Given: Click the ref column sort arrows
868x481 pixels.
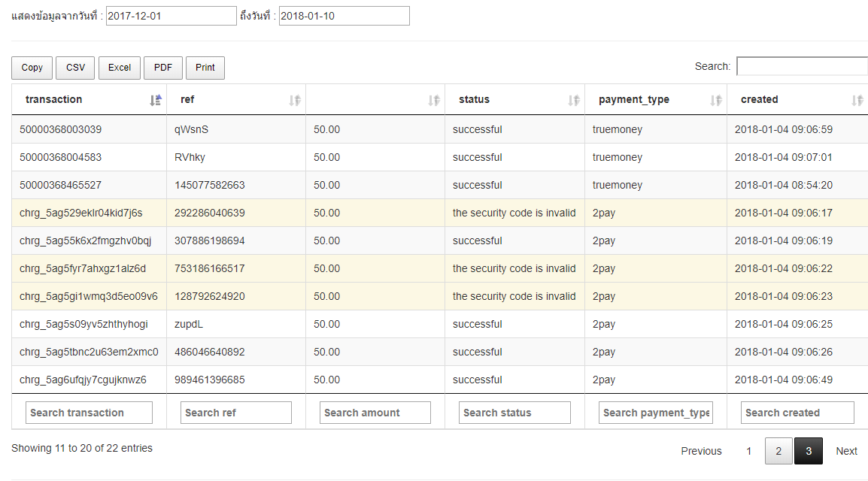Looking at the screenshot, I should pos(295,100).
